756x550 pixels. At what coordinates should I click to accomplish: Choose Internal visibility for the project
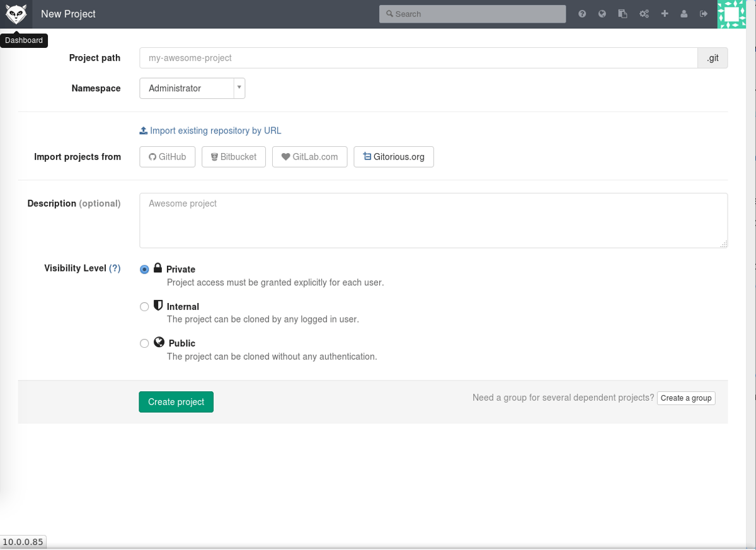pyautogui.click(x=144, y=306)
